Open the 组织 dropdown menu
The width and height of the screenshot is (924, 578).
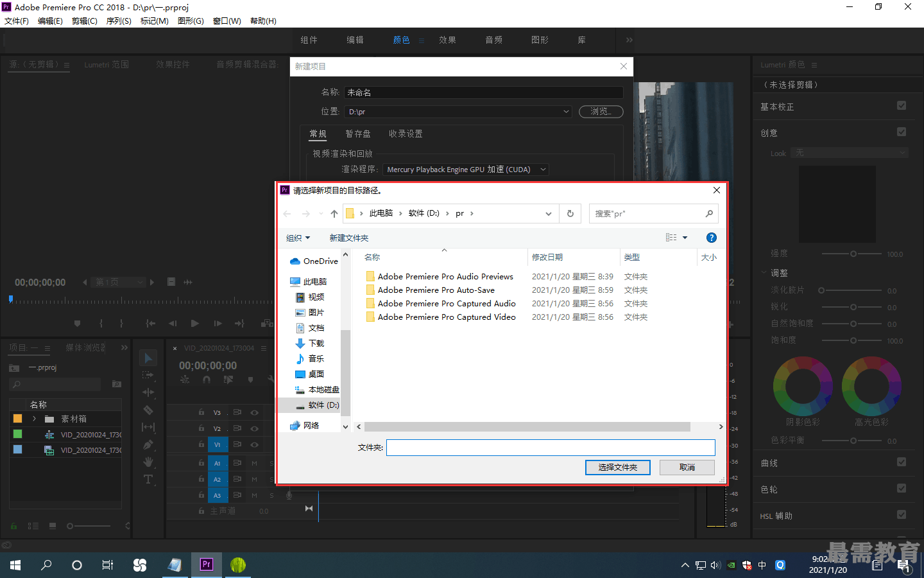click(x=298, y=238)
